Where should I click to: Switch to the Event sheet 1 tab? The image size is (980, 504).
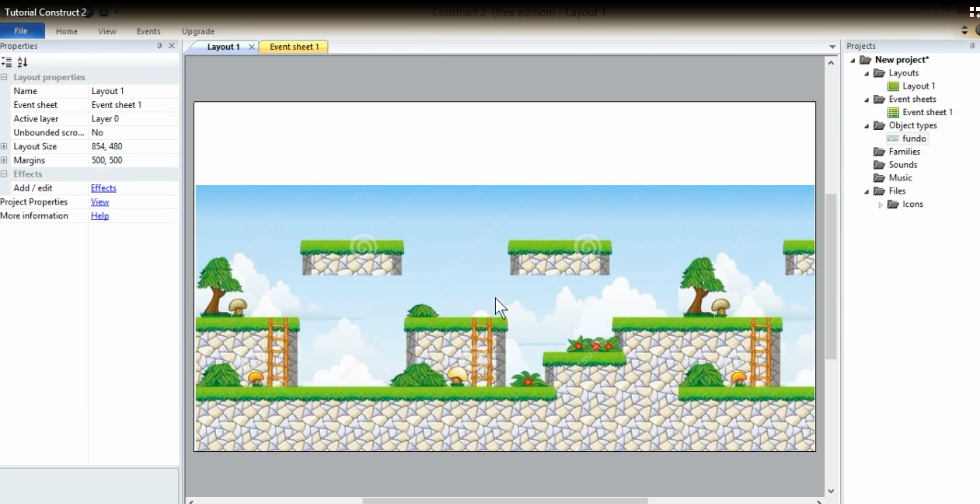point(294,47)
